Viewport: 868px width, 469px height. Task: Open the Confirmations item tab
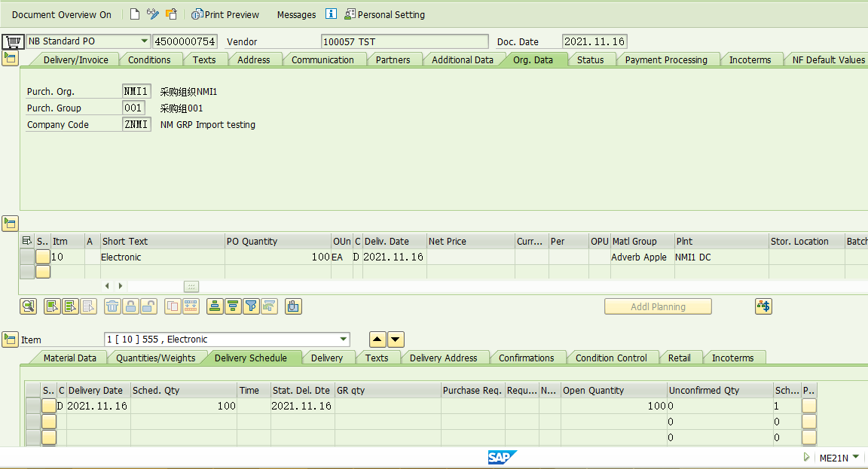(526, 358)
